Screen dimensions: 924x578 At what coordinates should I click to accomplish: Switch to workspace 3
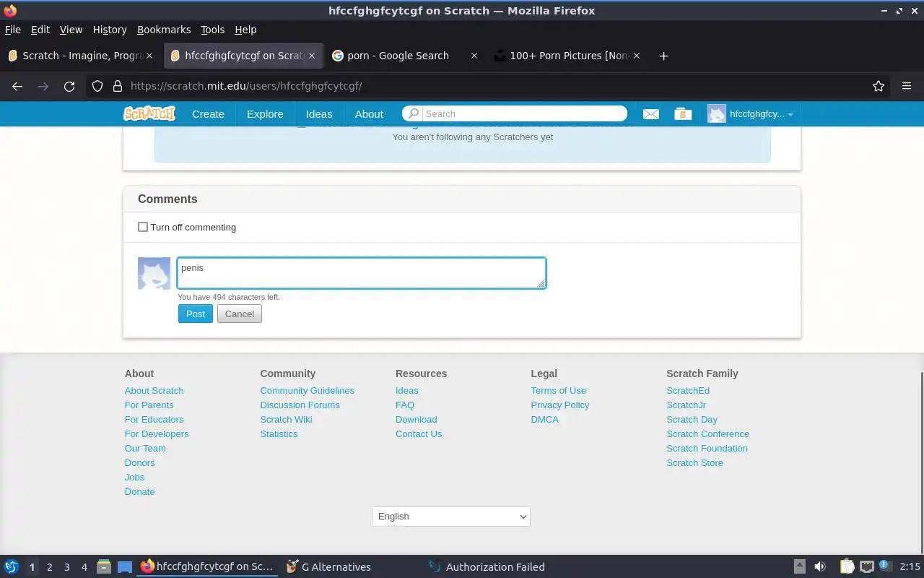tap(66, 567)
